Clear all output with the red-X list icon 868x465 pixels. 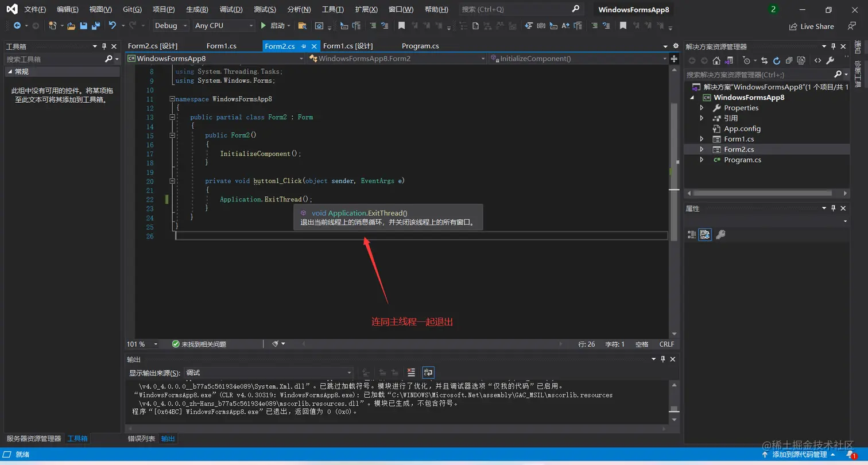[411, 373]
